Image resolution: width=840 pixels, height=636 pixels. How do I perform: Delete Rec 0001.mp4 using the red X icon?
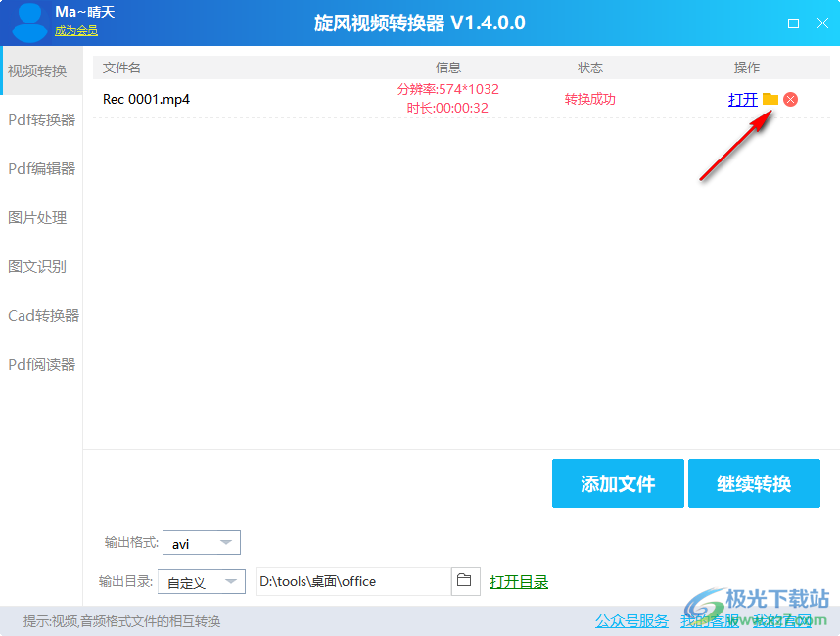tap(789, 99)
